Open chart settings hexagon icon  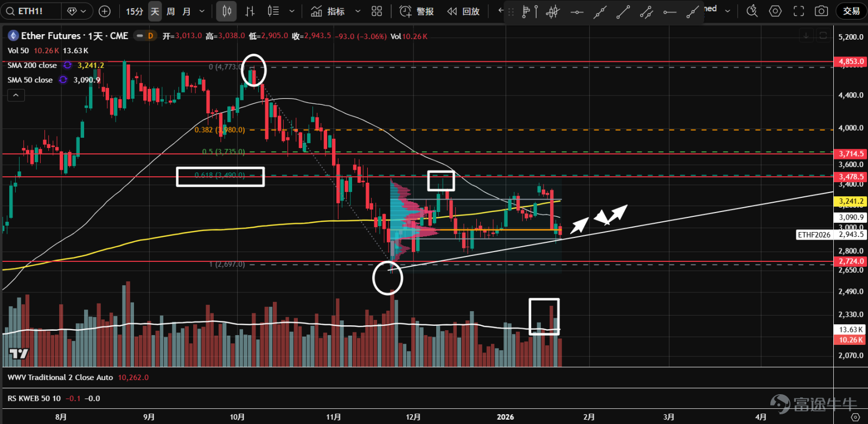click(775, 11)
